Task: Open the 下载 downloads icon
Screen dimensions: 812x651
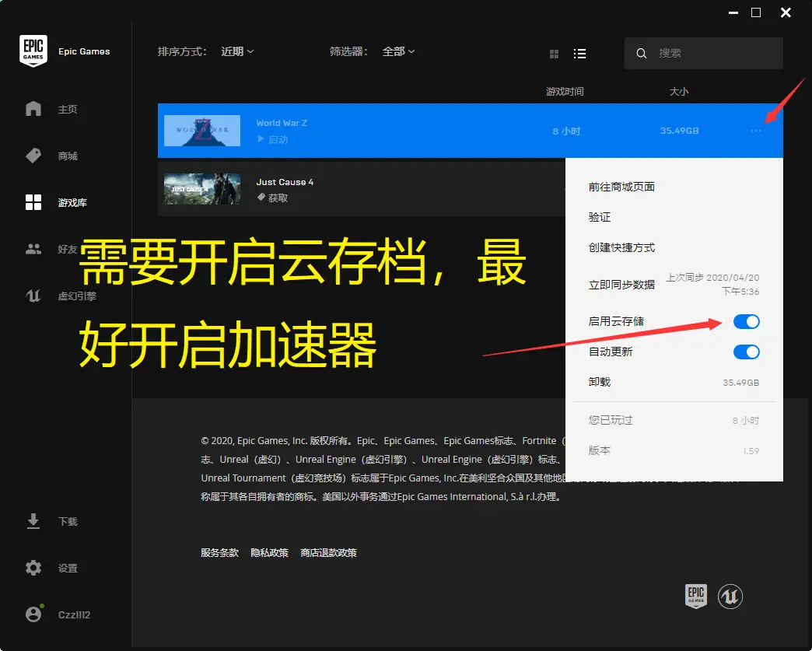Action: [33, 521]
